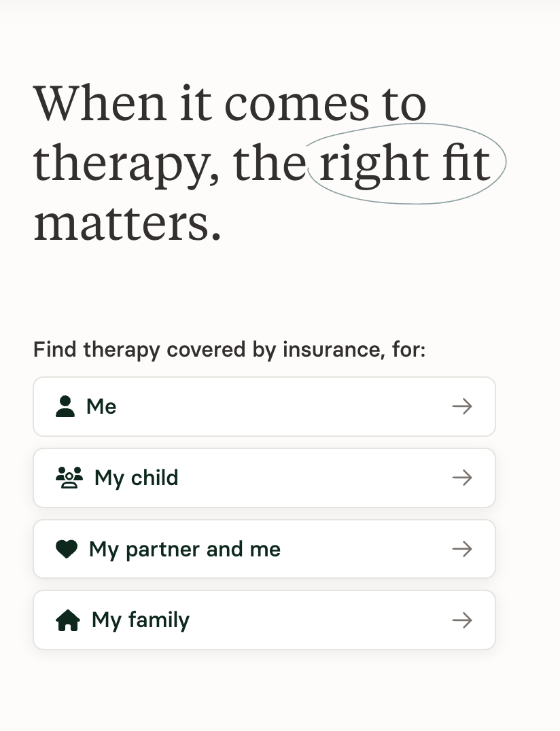Choose the My family option
Viewport: 560px width, 731px height.
point(264,620)
